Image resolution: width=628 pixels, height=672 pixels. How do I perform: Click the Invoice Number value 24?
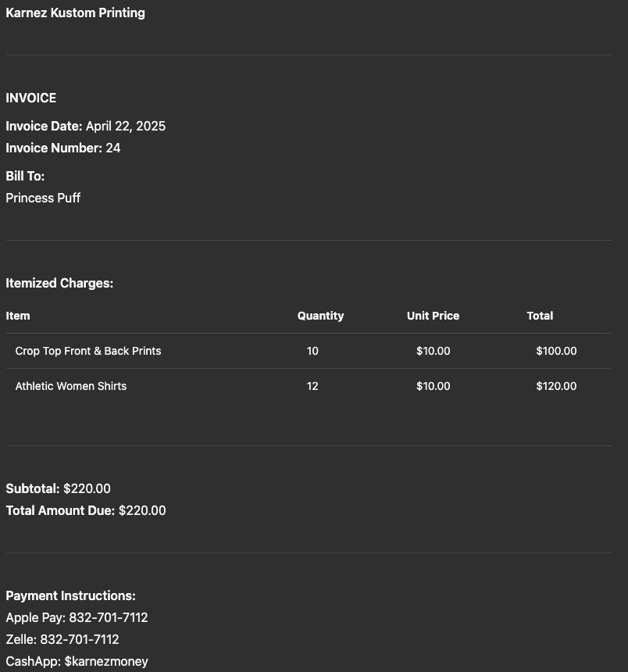[x=113, y=148]
